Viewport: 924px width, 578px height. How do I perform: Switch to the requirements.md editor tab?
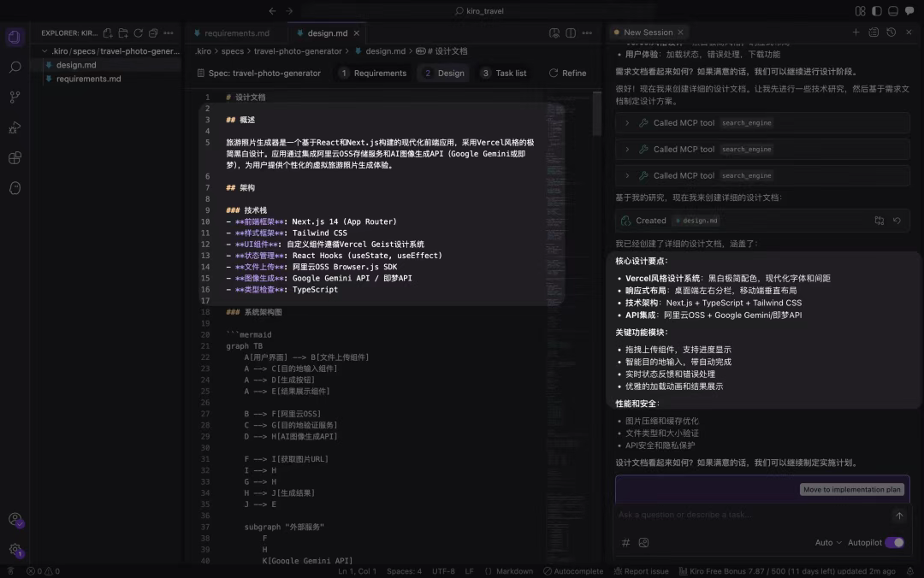click(232, 33)
